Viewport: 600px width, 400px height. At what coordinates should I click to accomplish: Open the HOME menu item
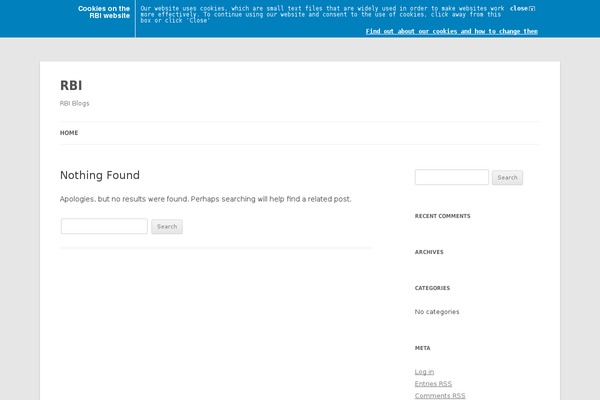[x=69, y=133]
